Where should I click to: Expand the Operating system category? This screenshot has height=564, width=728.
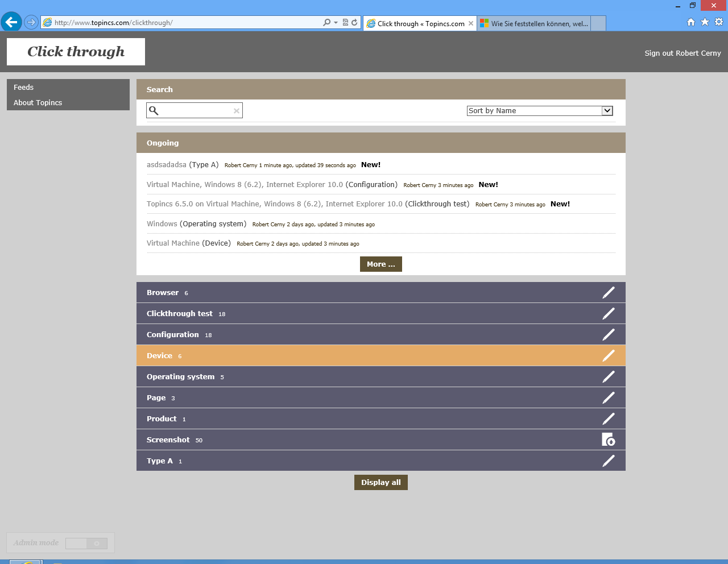(181, 377)
